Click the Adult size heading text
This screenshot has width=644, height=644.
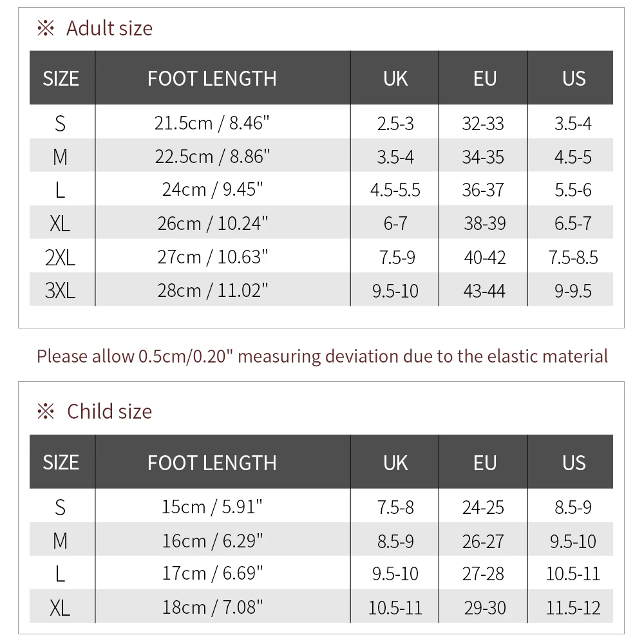coord(109,29)
